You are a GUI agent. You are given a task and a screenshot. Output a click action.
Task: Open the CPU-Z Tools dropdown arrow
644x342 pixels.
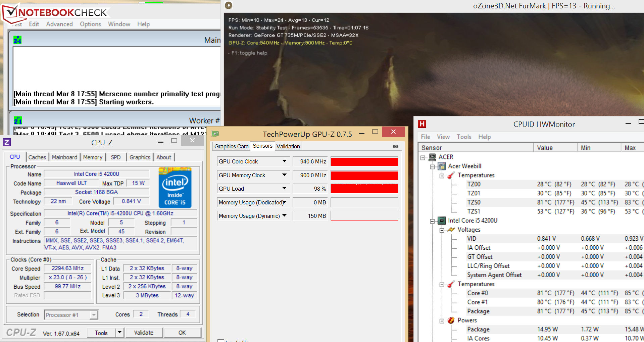coord(119,332)
